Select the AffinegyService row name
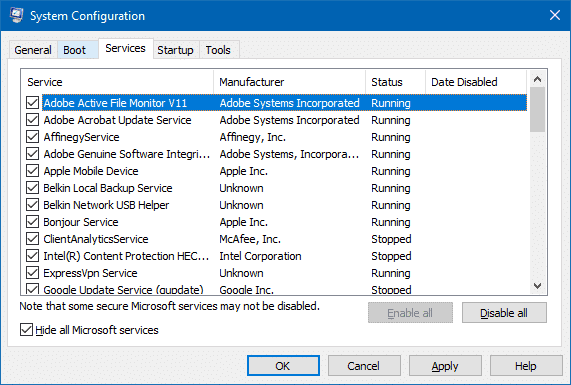The image size is (571, 385). [x=82, y=137]
